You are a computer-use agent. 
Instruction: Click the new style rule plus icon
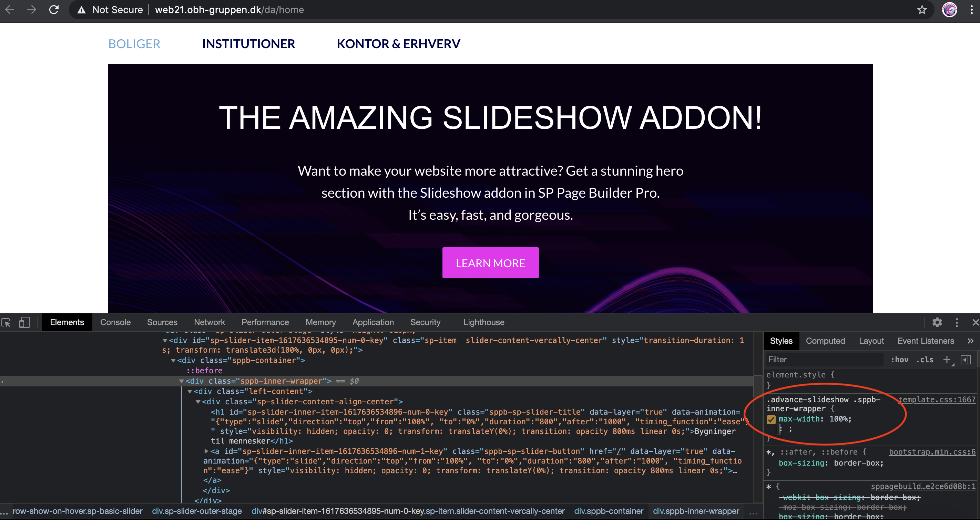(x=947, y=360)
